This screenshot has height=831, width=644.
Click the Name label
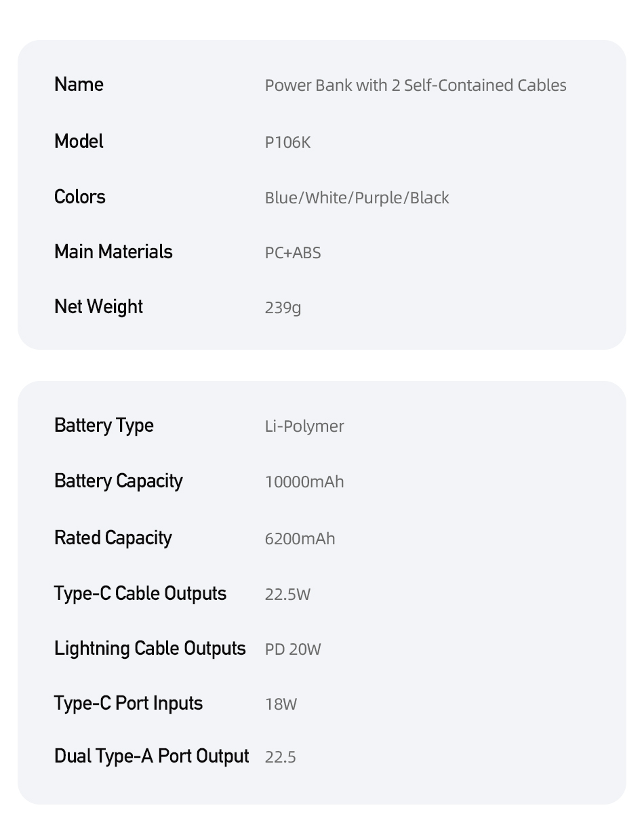[79, 85]
